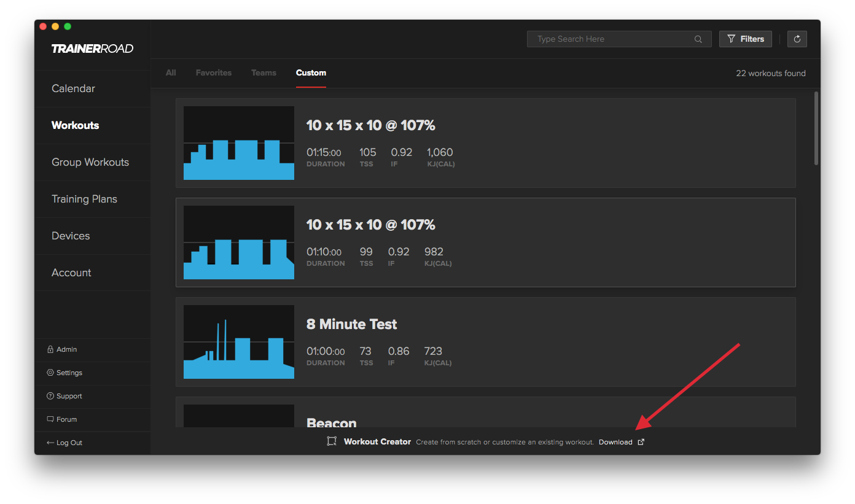
Task: Switch to the Teams tab
Action: click(x=264, y=72)
